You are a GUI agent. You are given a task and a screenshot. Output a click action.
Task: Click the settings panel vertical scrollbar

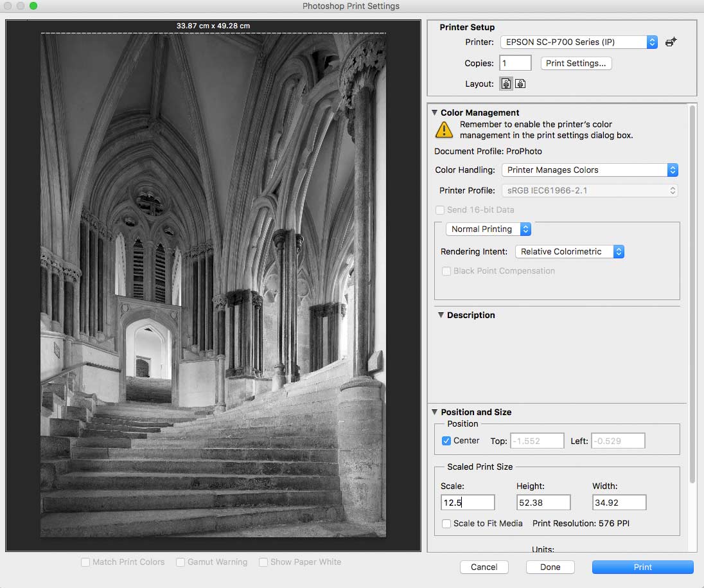pos(692,294)
